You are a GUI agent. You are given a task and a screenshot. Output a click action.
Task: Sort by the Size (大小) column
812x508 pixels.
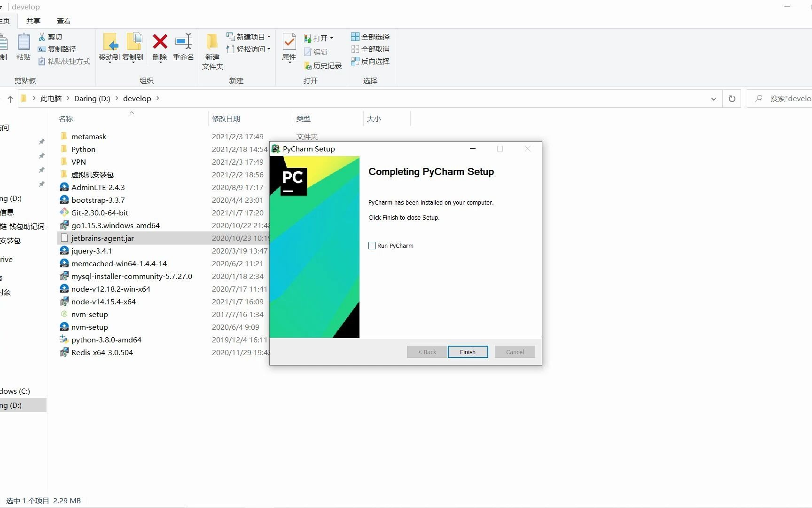pos(374,119)
